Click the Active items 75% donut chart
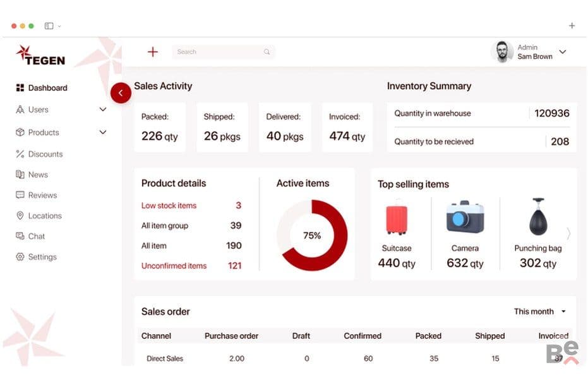Image resolution: width=588 pixels, height=379 pixels. coord(312,236)
